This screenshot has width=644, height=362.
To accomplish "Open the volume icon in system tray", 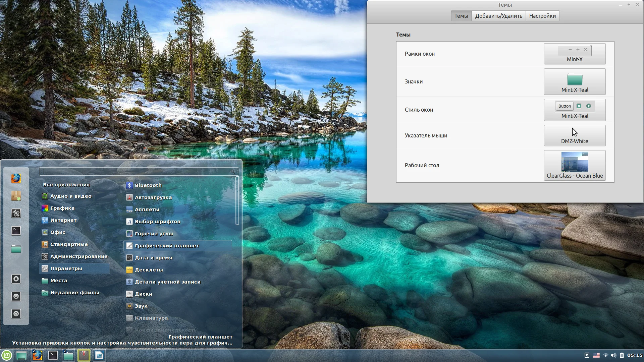I will pyautogui.click(x=613, y=355).
